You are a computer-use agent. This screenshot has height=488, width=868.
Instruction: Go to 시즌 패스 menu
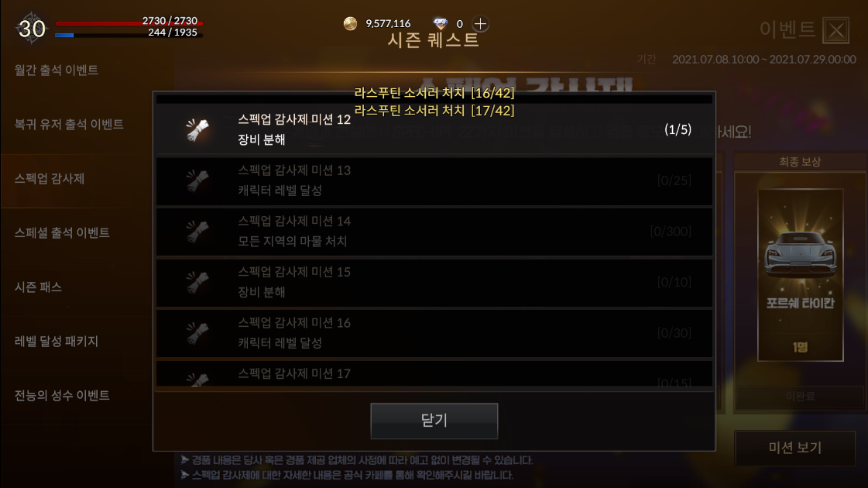pyautogui.click(x=38, y=287)
